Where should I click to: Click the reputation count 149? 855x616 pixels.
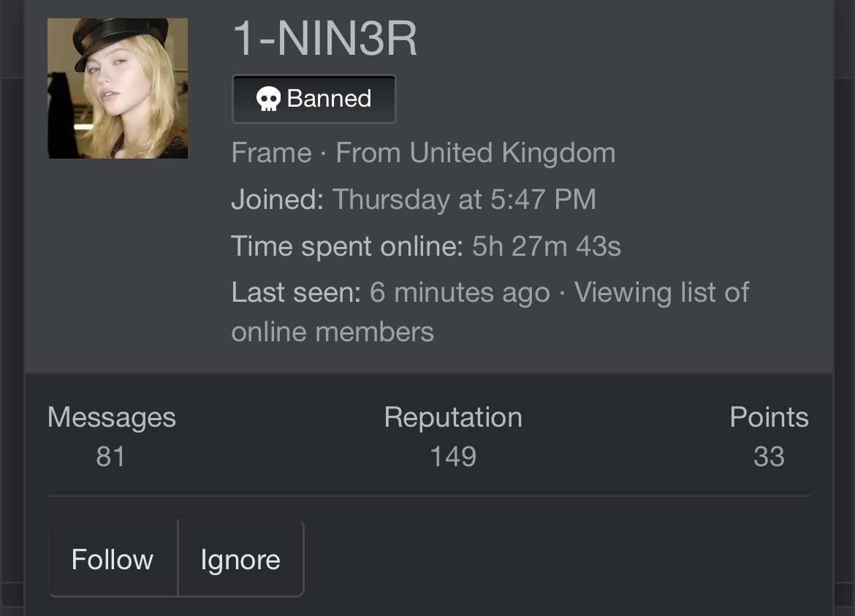coord(453,457)
